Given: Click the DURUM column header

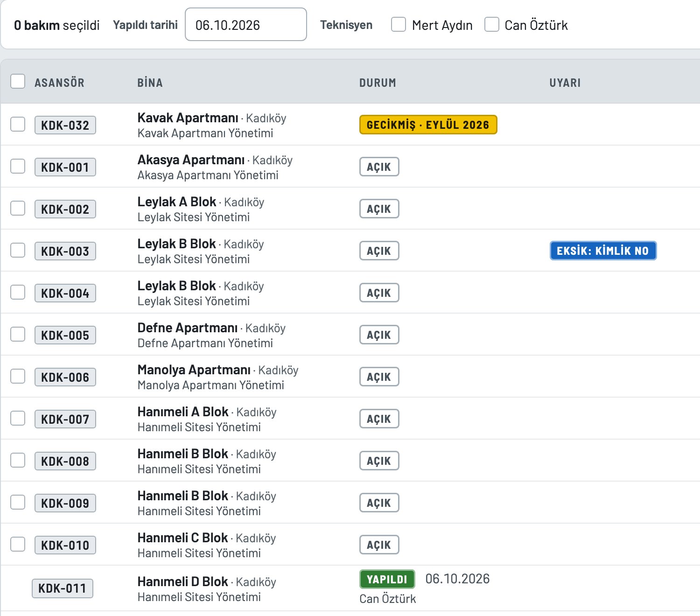Looking at the screenshot, I should tap(378, 83).
